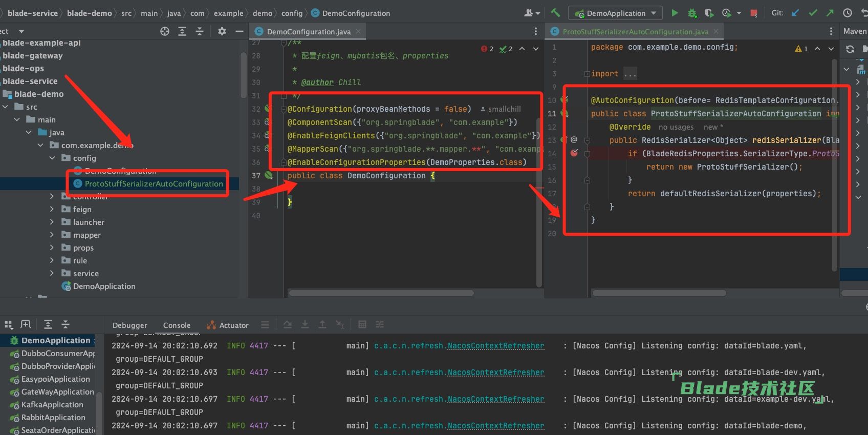
Task: Close ProtoStuffSerializerAutoConfiguration.java tab
Action: 716,31
